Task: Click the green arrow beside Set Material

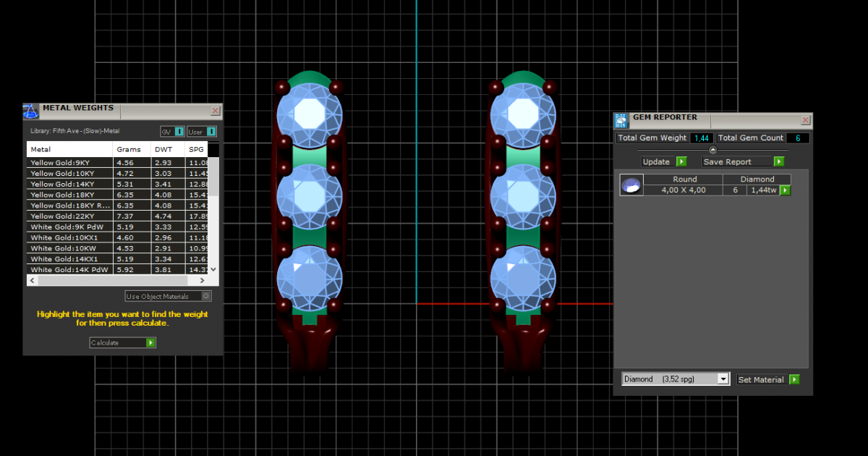Action: 794,379
